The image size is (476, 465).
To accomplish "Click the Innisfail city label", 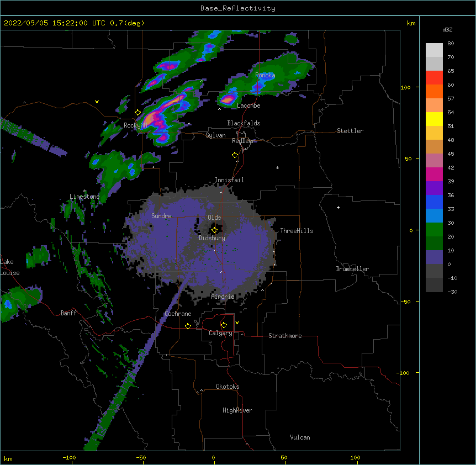I will coord(229,180).
